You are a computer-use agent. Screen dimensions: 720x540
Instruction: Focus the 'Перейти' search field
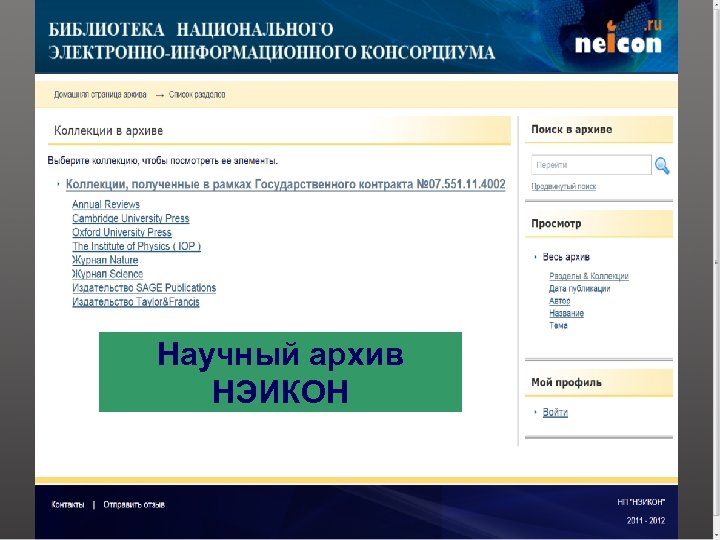coord(591,165)
